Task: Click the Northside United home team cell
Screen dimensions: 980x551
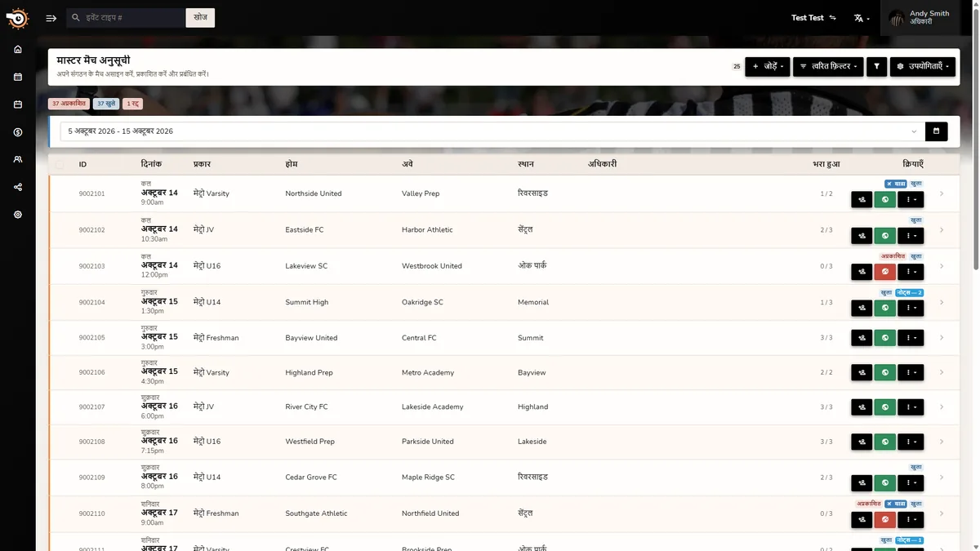Action: (x=314, y=193)
